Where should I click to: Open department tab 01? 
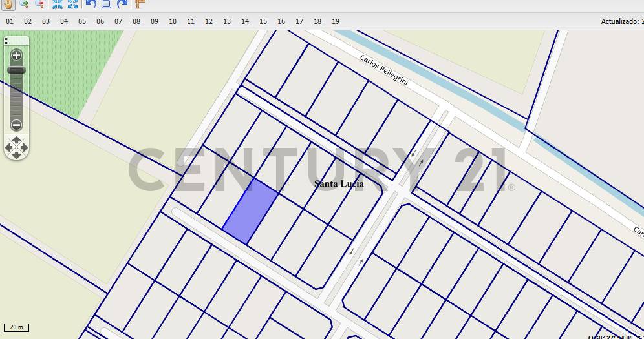[10, 21]
